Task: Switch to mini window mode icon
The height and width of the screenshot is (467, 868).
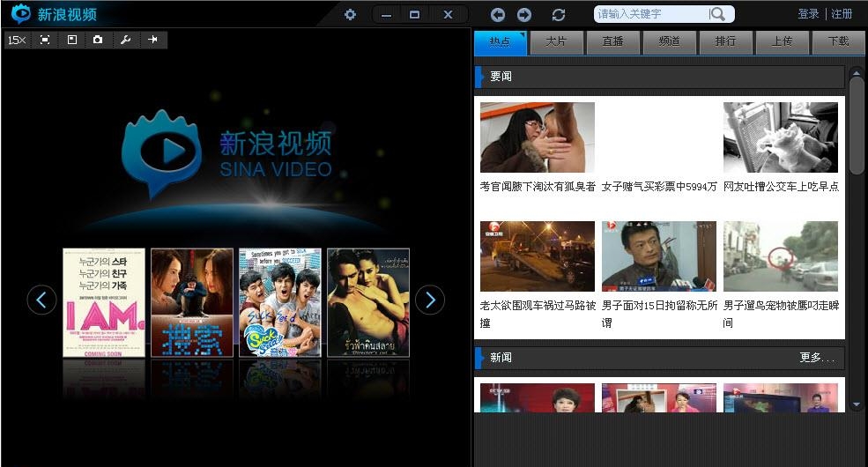Action: [72, 40]
